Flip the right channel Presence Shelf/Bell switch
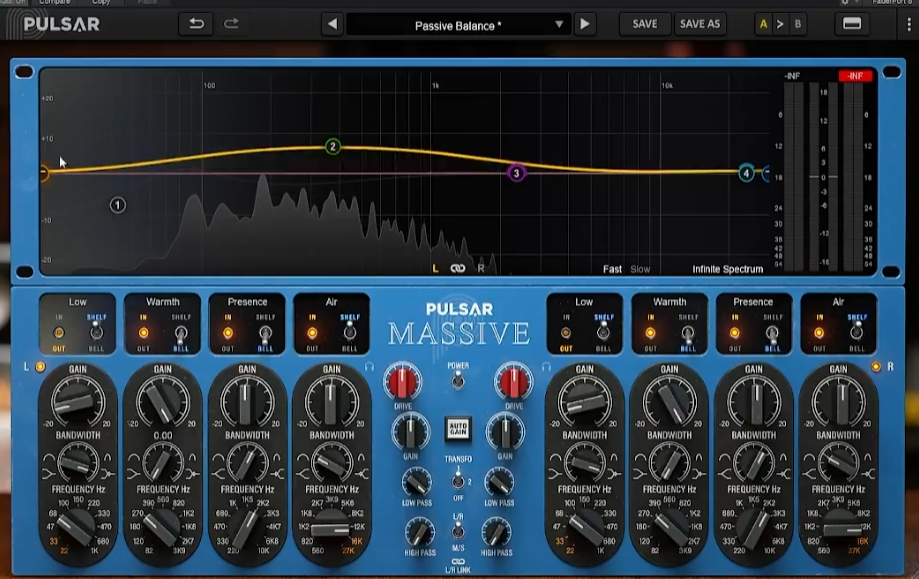The height and width of the screenshot is (579, 919). click(772, 334)
